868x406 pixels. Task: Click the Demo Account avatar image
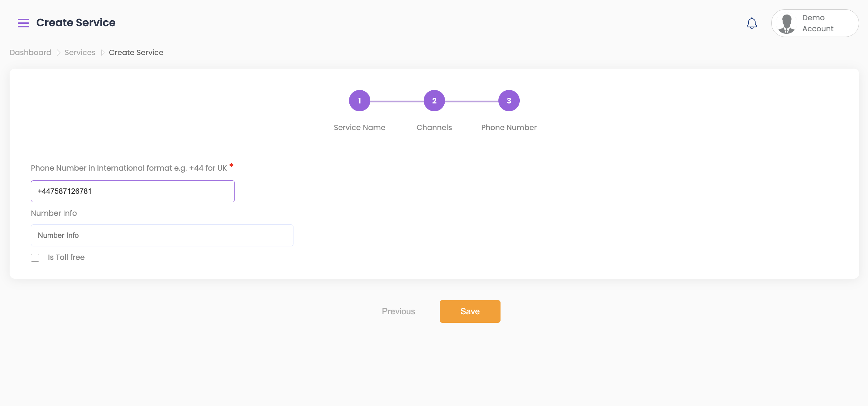click(x=787, y=24)
